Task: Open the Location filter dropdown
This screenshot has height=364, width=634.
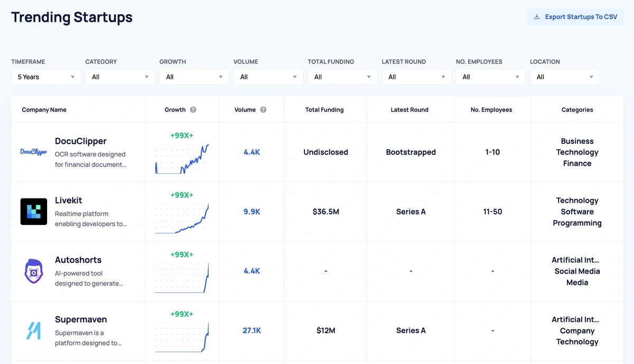Action: [x=565, y=77]
